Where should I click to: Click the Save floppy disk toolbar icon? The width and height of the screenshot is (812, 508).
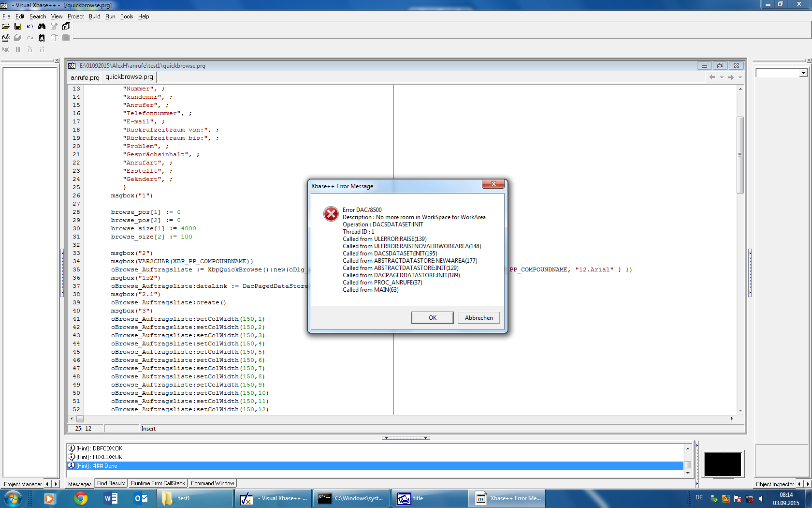[x=18, y=26]
